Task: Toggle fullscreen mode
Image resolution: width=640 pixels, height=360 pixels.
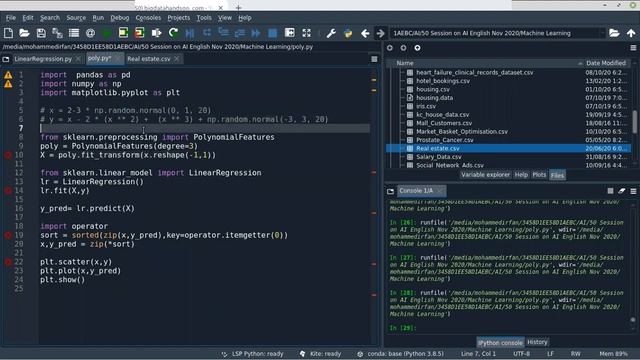Action: [307, 33]
